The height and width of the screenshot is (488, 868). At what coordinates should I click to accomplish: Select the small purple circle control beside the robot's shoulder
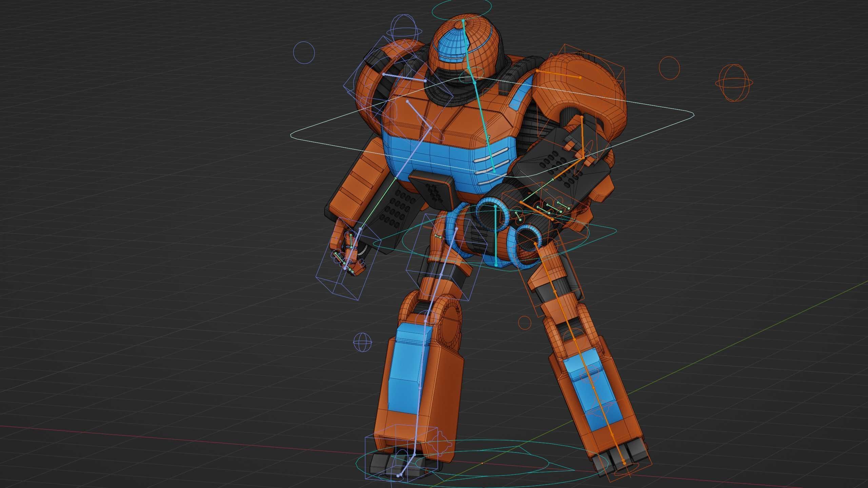[304, 52]
